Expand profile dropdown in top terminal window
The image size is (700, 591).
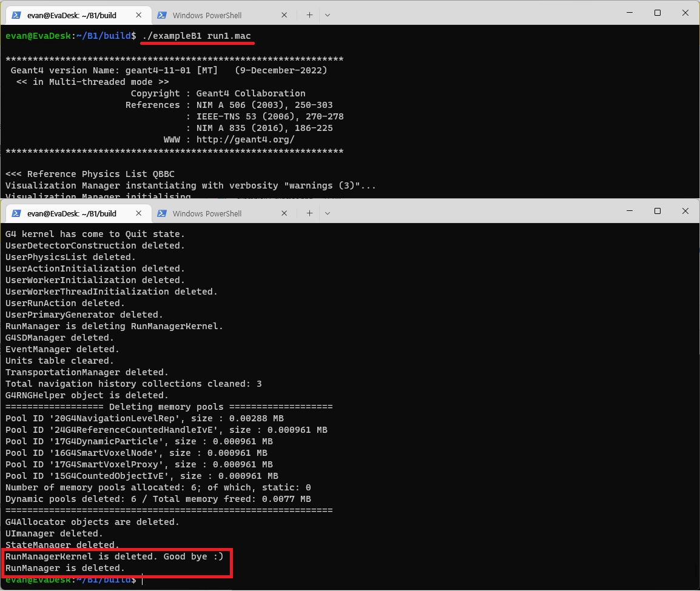point(328,15)
